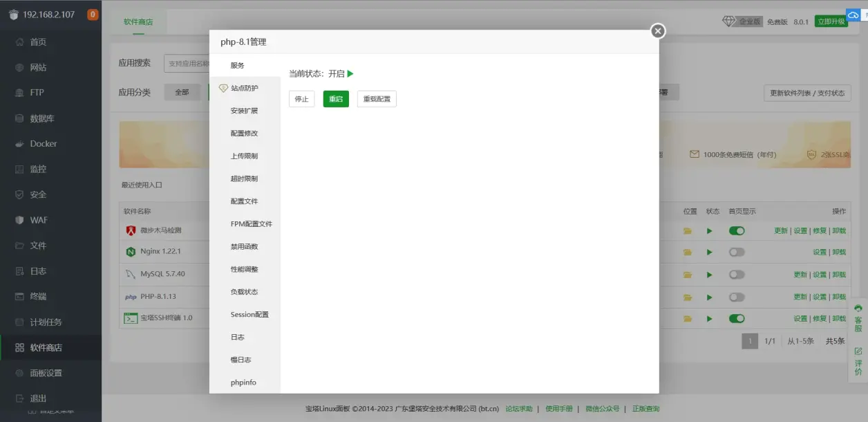Click the green running-status arrow after 开启
This screenshot has height=422, width=868.
[x=350, y=73]
